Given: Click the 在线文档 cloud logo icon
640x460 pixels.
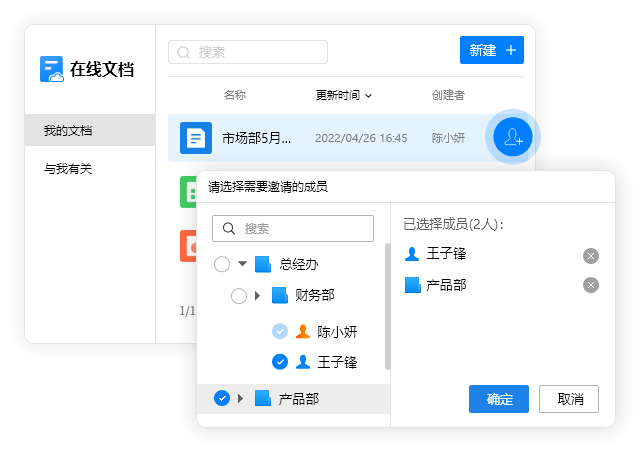Looking at the screenshot, I should [52, 69].
